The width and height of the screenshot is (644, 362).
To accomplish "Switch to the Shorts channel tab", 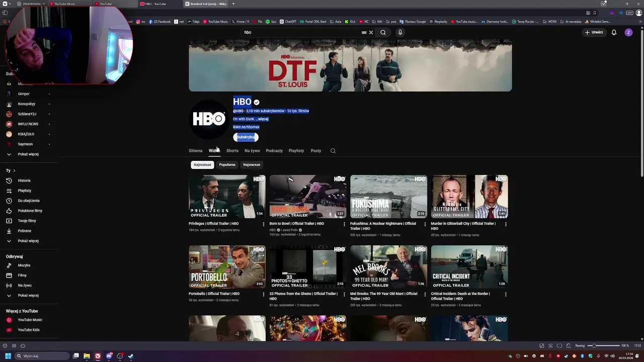I will tap(232, 151).
